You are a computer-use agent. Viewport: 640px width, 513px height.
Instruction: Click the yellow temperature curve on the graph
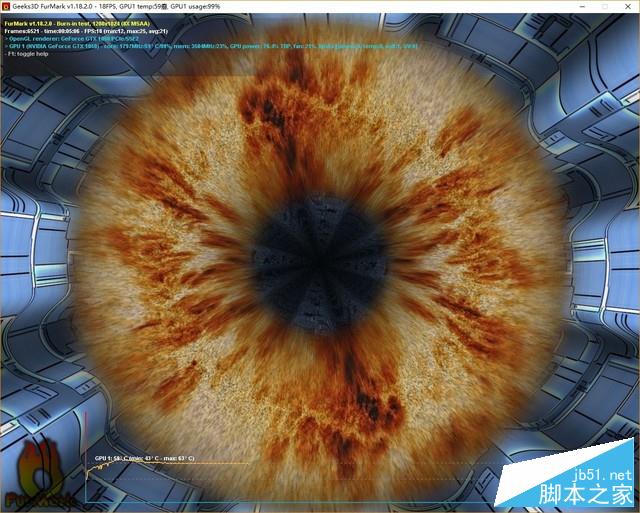[x=200, y=465]
